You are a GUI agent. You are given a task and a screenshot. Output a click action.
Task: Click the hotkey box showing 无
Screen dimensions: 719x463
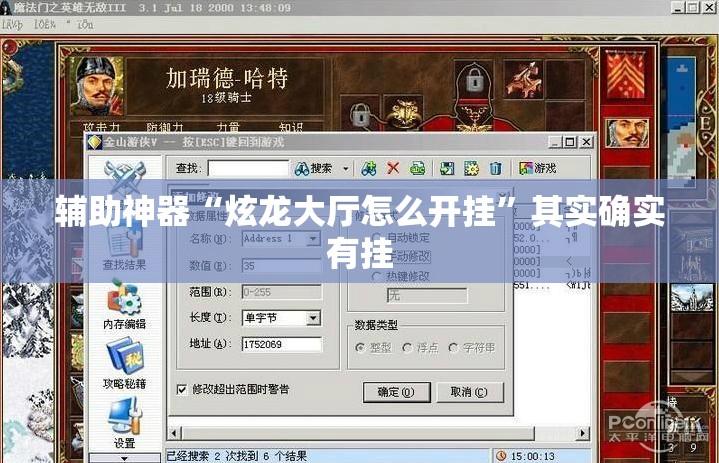coord(427,296)
